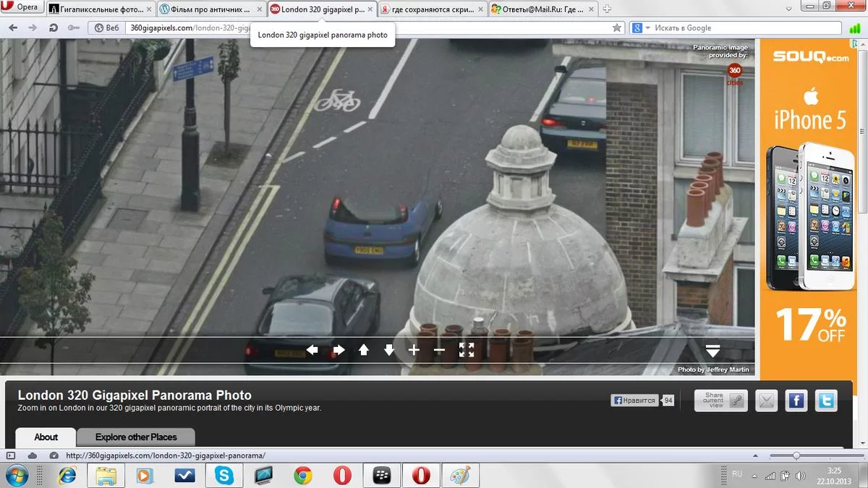Bookmark the page with the star icon

[x=616, y=27]
